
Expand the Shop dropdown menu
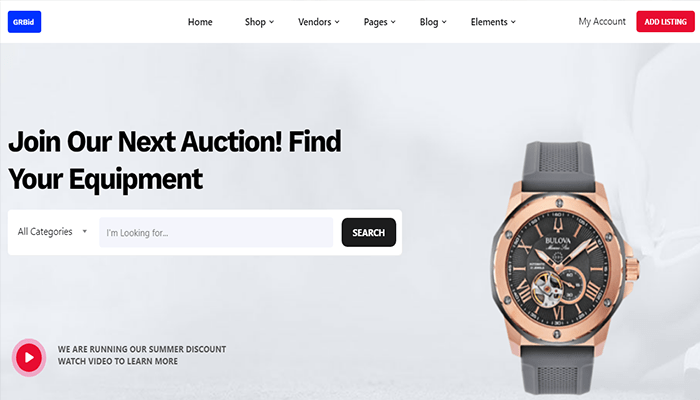259,22
